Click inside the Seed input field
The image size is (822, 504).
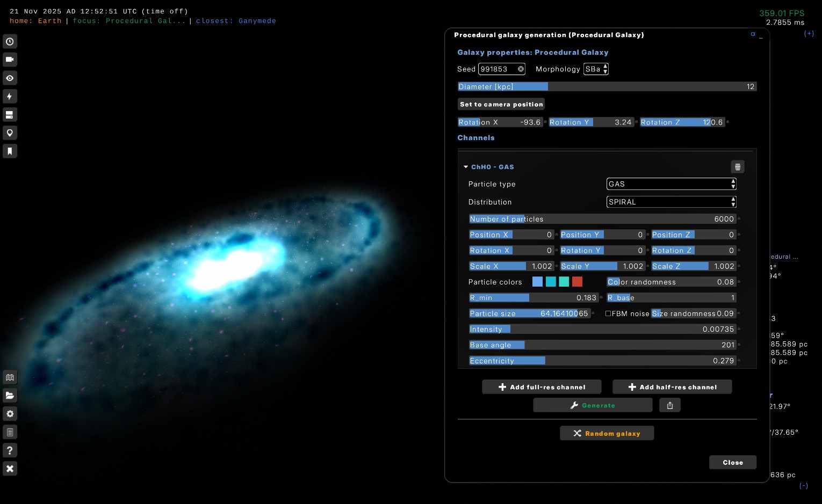[497, 69]
